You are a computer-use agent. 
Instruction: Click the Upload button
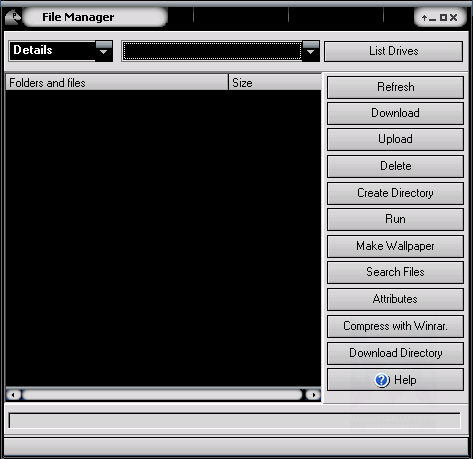(x=395, y=139)
